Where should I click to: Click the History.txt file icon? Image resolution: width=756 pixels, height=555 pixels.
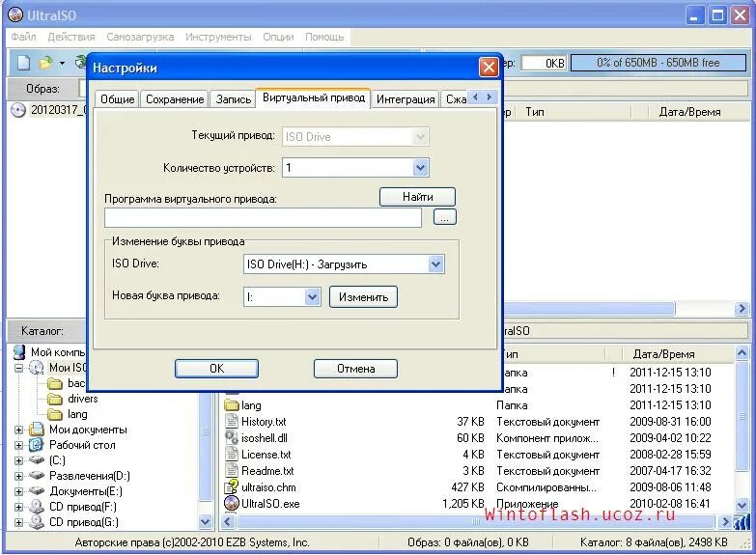[x=232, y=422]
